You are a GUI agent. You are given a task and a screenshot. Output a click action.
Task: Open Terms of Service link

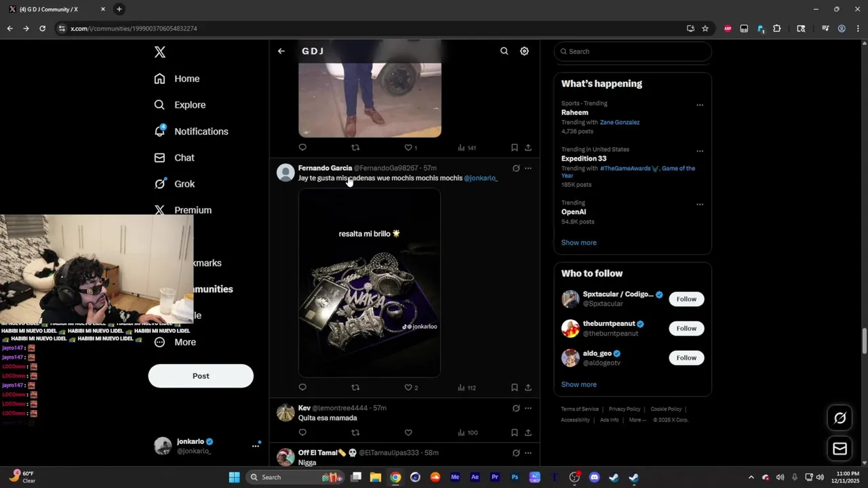[580, 409]
